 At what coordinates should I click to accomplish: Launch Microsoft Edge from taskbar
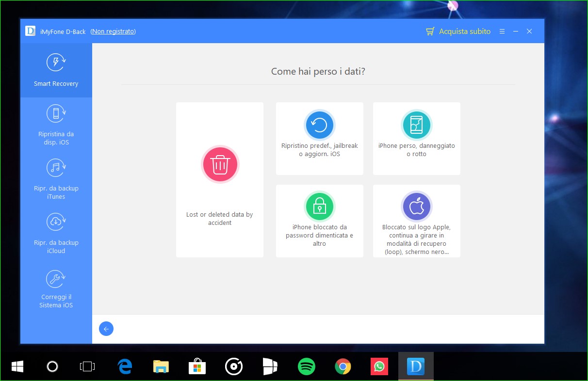125,366
